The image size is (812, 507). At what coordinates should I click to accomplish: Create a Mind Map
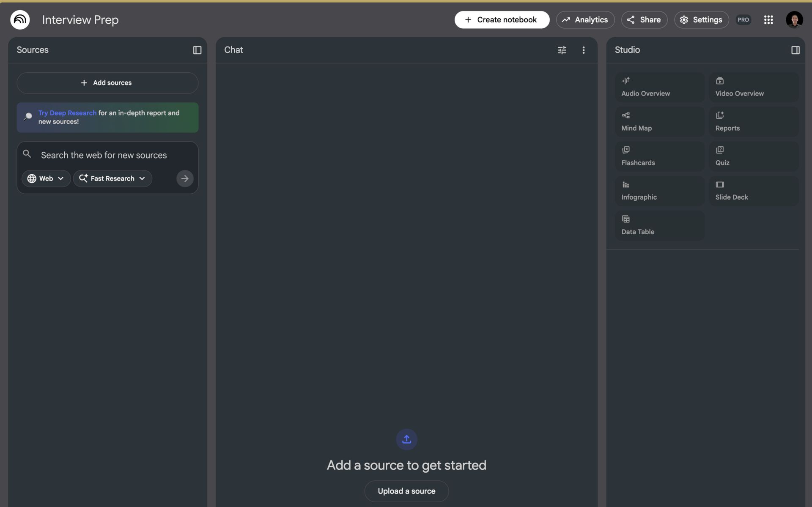click(659, 122)
